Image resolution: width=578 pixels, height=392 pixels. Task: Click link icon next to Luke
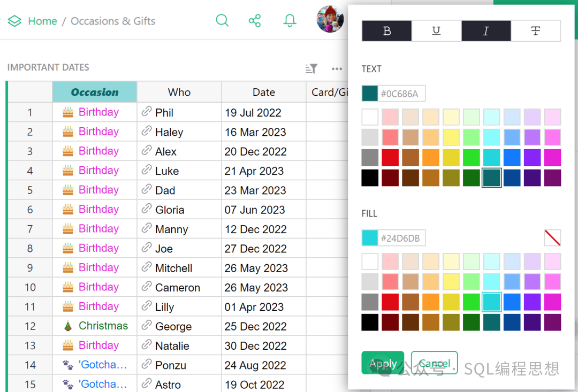[x=147, y=170]
